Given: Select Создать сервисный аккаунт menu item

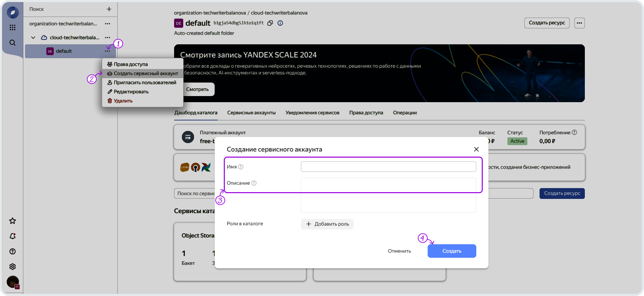Looking at the screenshot, I should [x=146, y=73].
